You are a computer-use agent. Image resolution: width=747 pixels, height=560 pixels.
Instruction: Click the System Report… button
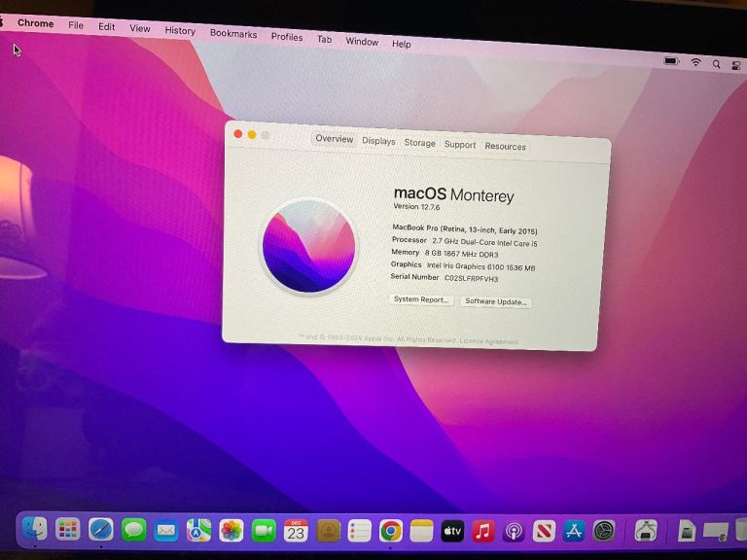[421, 299]
